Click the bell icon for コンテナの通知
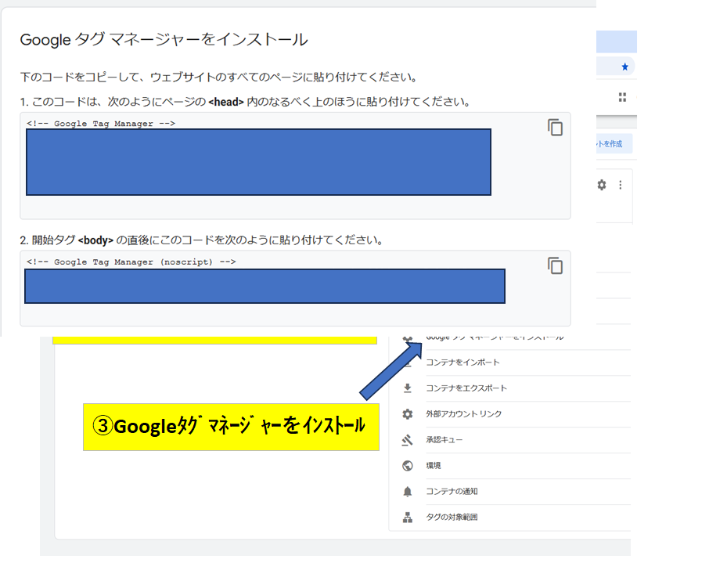This screenshot has width=709, height=588. (x=408, y=491)
